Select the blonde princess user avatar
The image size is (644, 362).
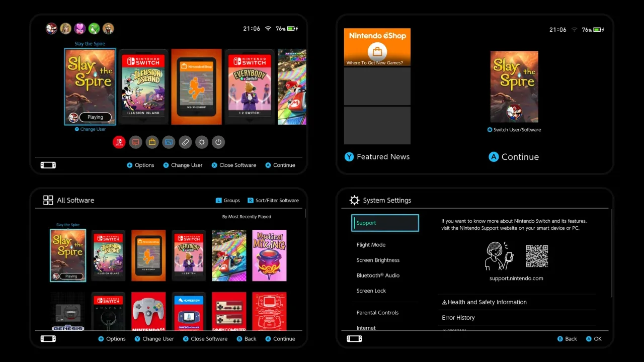coord(65,29)
